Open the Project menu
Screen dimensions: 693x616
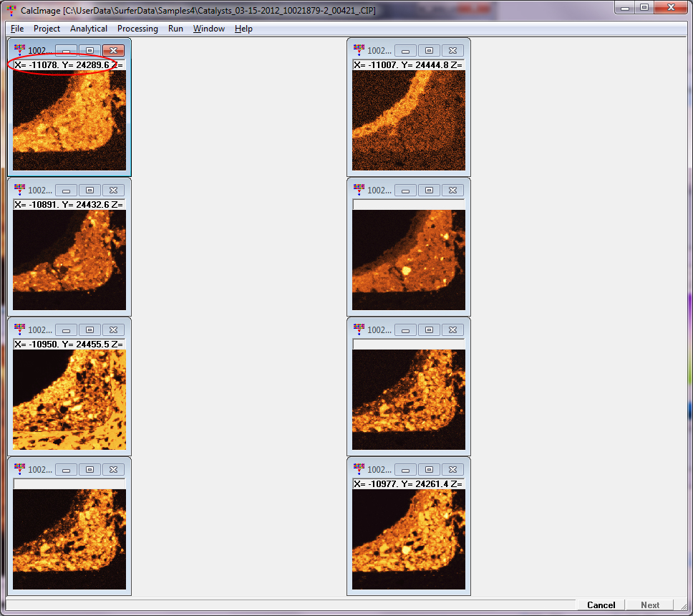[47, 29]
